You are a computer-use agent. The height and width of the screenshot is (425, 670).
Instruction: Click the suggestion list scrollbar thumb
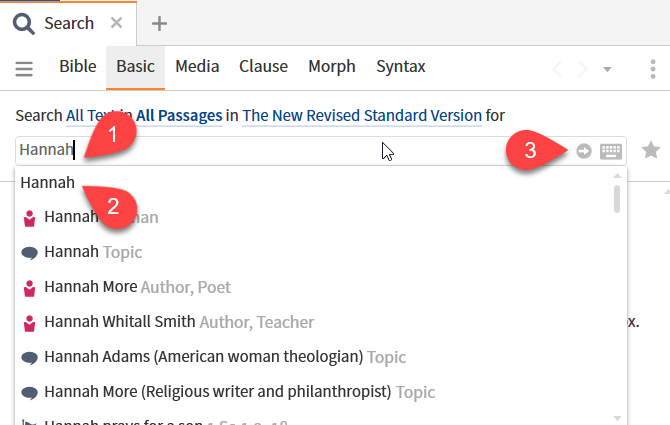[617, 199]
